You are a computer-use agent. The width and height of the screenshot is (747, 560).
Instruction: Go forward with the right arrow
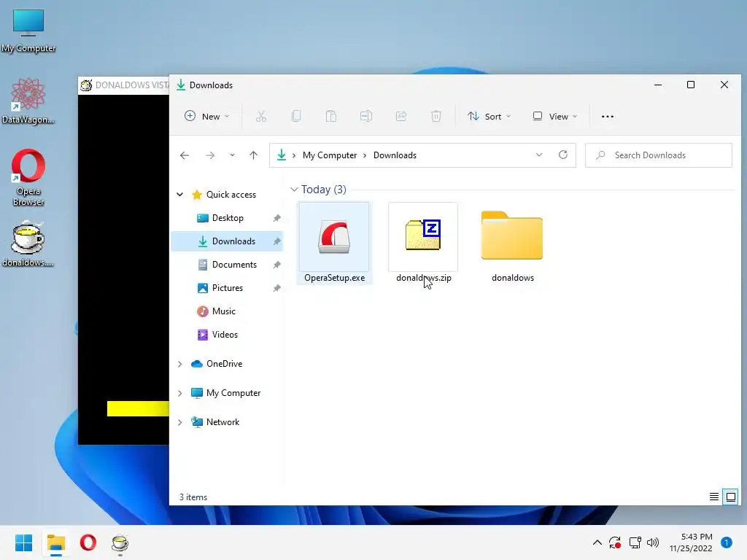pyautogui.click(x=209, y=155)
